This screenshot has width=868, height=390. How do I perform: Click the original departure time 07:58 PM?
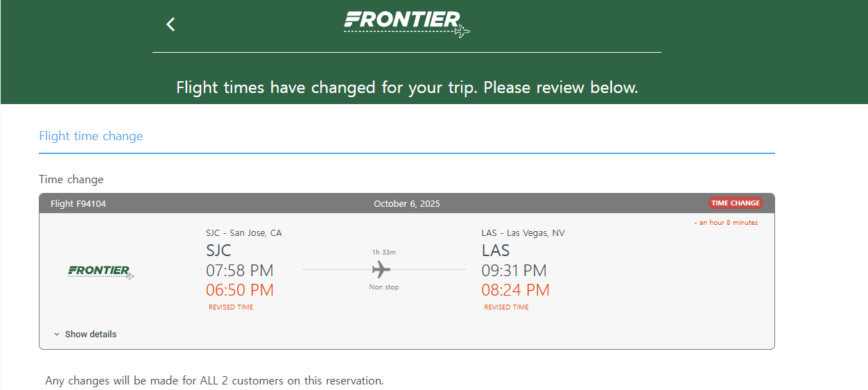click(240, 271)
